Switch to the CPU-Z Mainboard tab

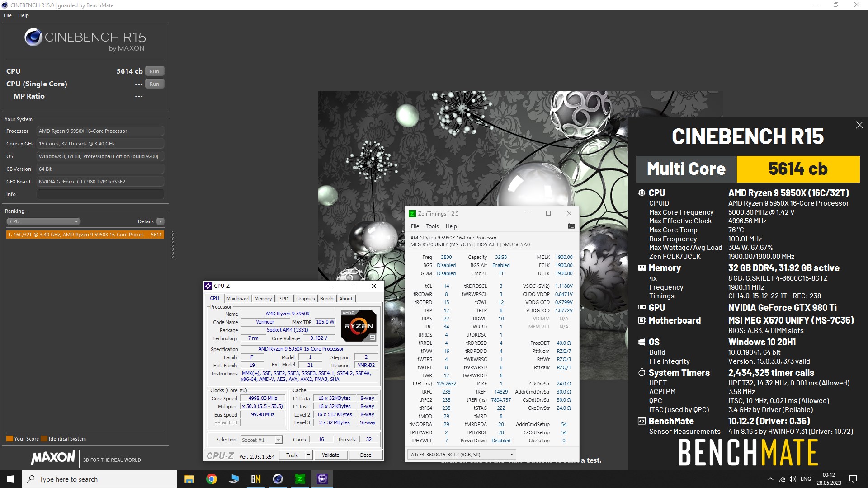[238, 299]
